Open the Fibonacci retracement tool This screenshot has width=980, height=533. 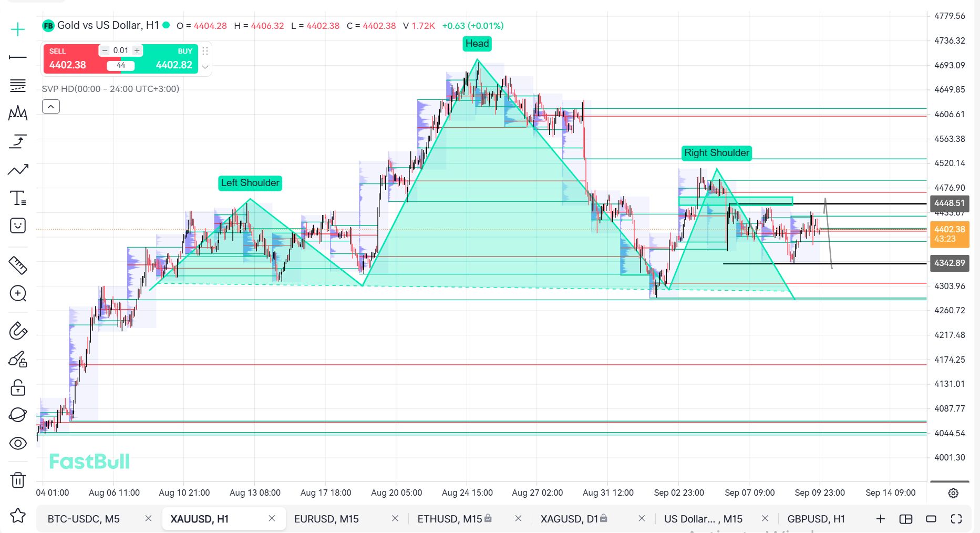coord(18,85)
